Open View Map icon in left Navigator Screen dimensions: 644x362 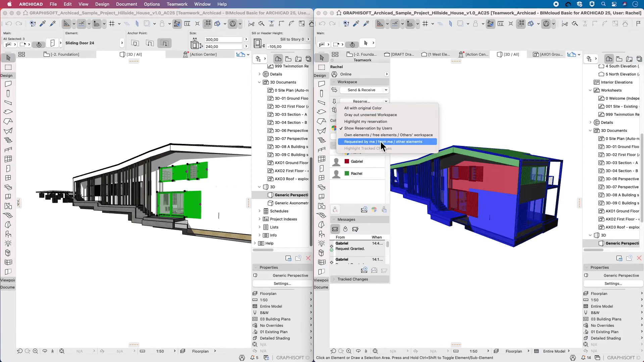[288, 59]
